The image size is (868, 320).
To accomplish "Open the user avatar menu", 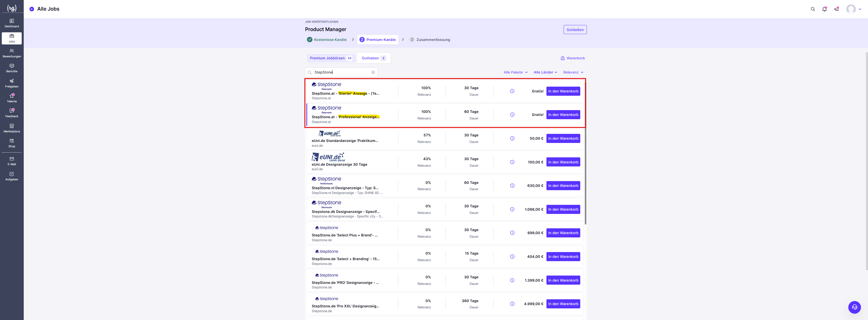I will (x=854, y=9).
